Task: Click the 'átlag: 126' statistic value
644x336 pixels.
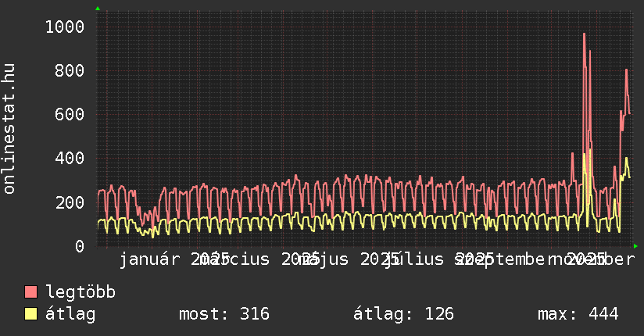Action: pyautogui.click(x=403, y=314)
